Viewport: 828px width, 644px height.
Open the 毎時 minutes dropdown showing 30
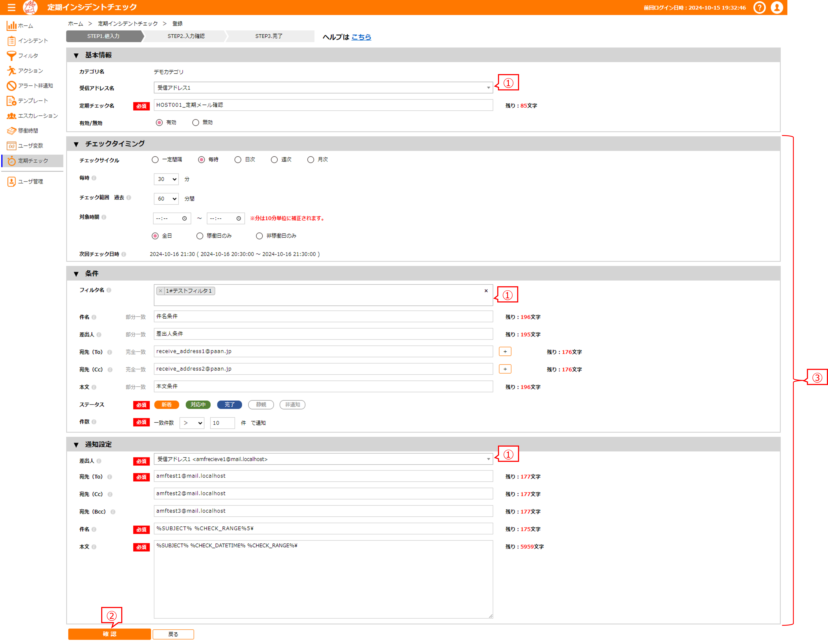(x=166, y=179)
